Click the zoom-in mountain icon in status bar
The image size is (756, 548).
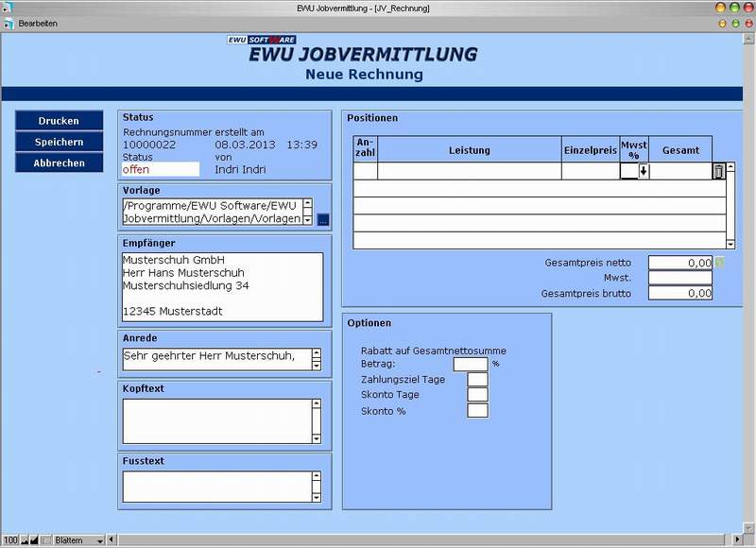pos(34,540)
